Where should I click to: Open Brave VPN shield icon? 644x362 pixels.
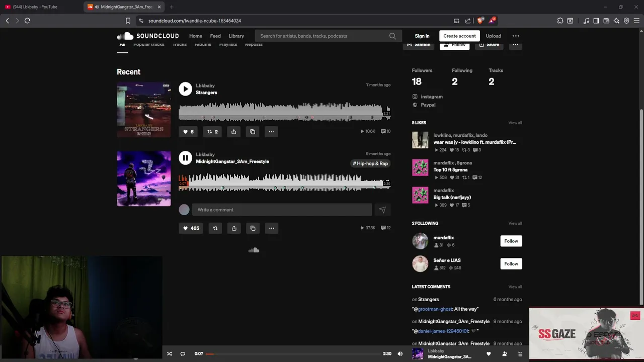click(x=626, y=21)
